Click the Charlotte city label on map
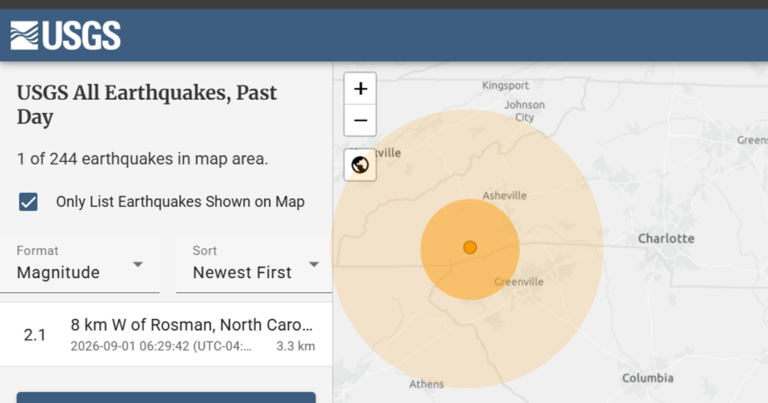Screen dimensions: 768x403 click(666, 238)
